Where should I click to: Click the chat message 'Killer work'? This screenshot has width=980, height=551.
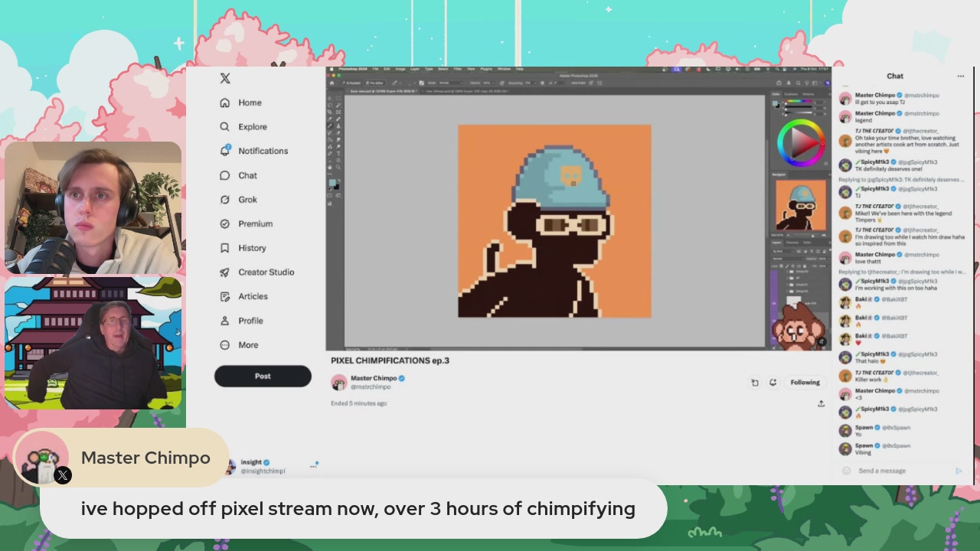click(872, 379)
